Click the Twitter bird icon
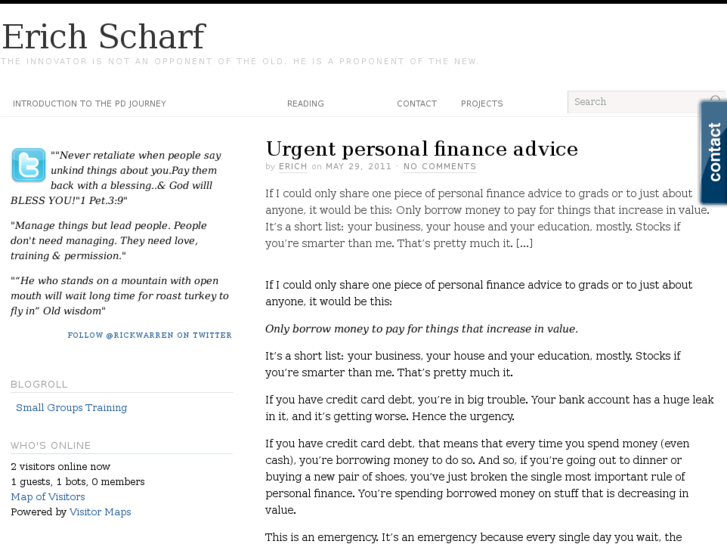This screenshot has width=727, height=545. [28, 165]
